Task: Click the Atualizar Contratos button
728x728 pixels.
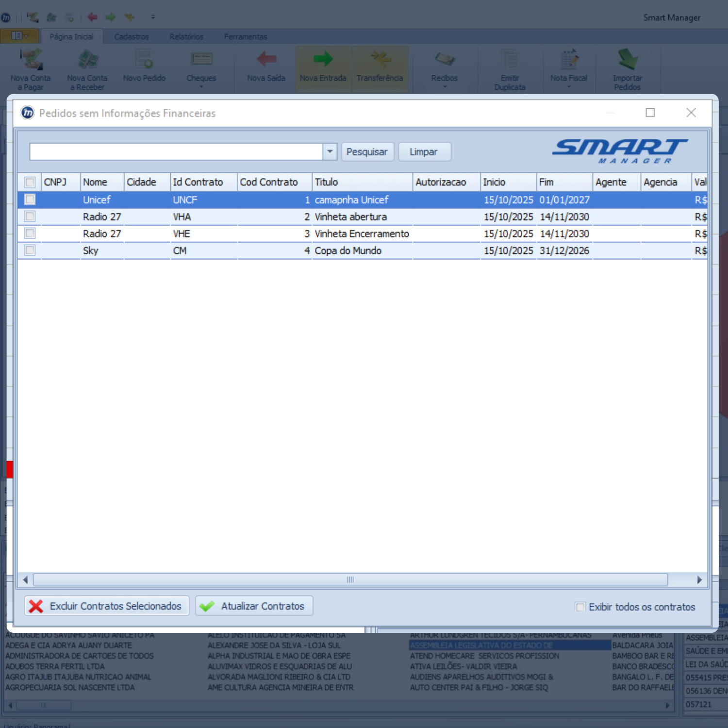Action: [254, 606]
